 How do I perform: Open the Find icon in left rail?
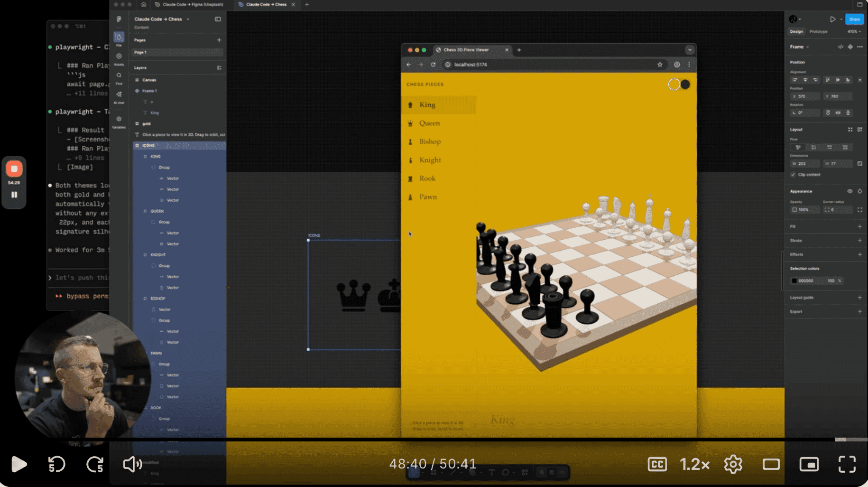(x=119, y=75)
